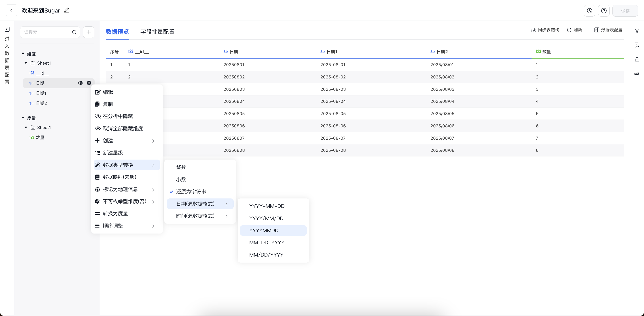Select date format YYYY/MM/DD

click(x=273, y=218)
